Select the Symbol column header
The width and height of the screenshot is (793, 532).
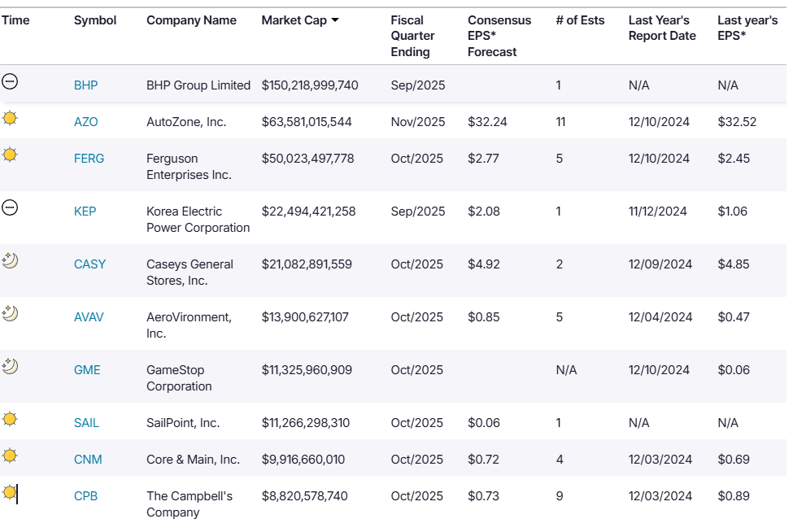click(x=95, y=20)
